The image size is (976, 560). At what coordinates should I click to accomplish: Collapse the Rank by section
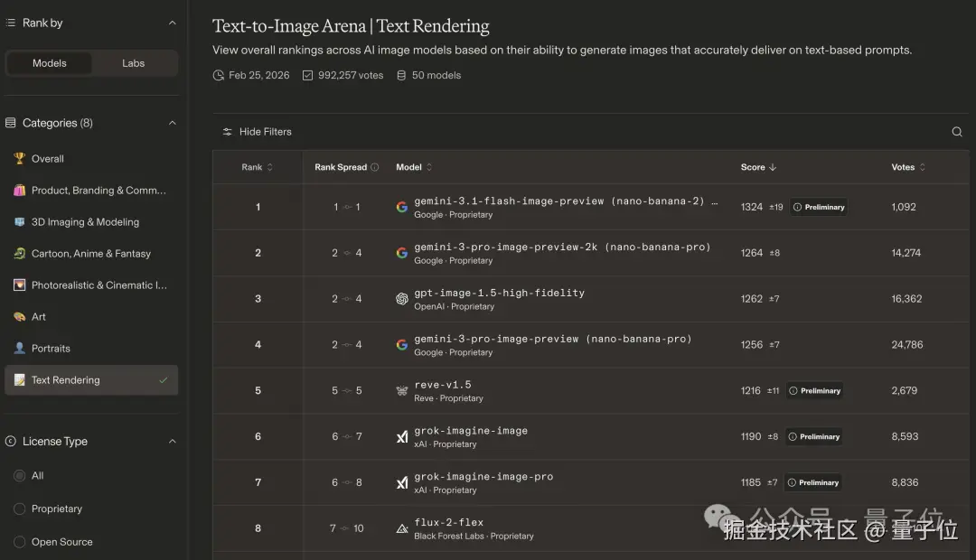click(x=173, y=23)
